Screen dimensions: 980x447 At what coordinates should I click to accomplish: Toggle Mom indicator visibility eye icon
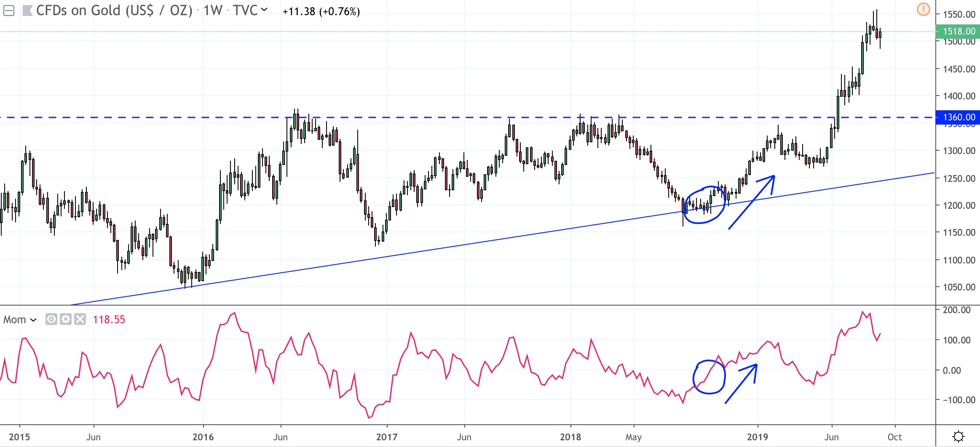(51, 319)
